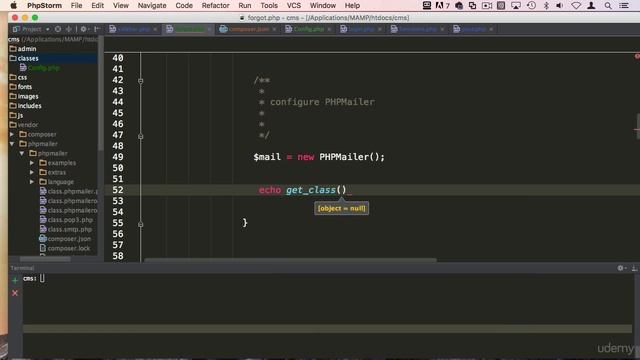Click the Bluetooth icon in macOS menu bar
640x360 pixels.
coord(546,6)
